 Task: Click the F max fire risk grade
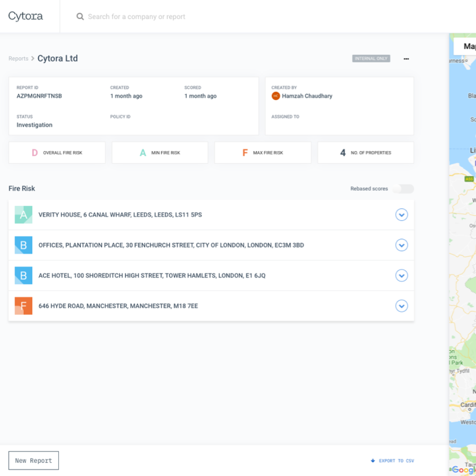coord(245,153)
